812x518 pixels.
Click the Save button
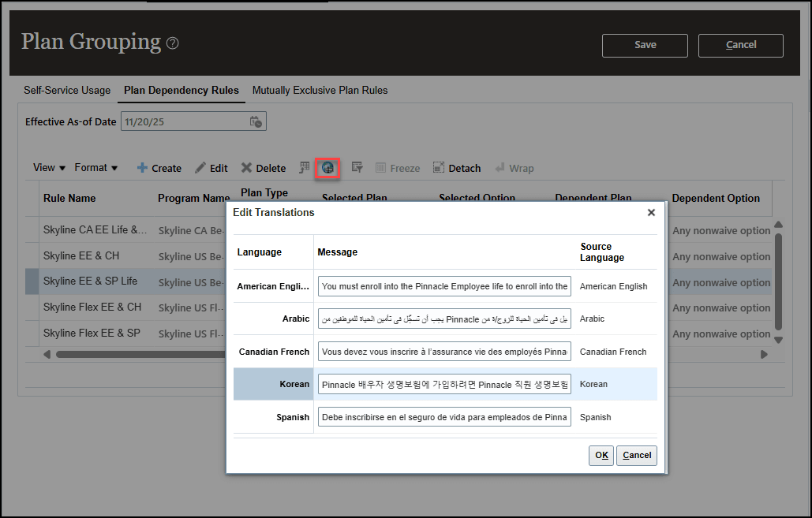pos(644,45)
